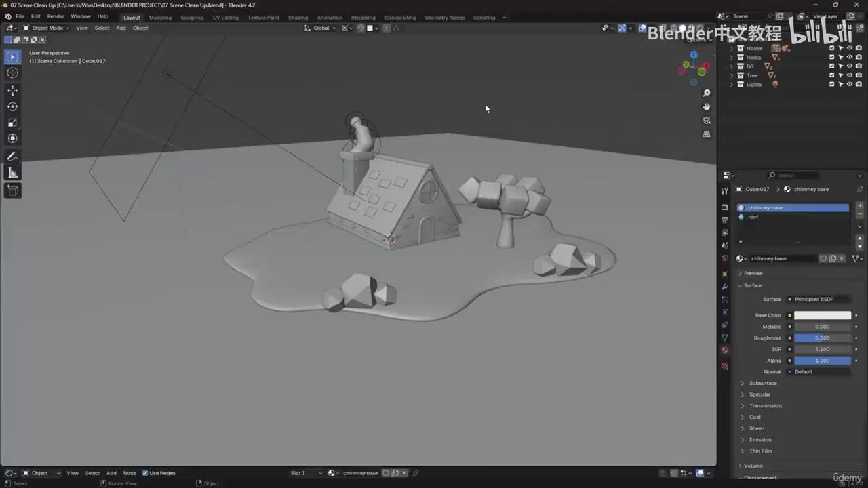This screenshot has width=868, height=488.
Task: Adjust the Alpha slider
Action: pyautogui.click(x=822, y=361)
